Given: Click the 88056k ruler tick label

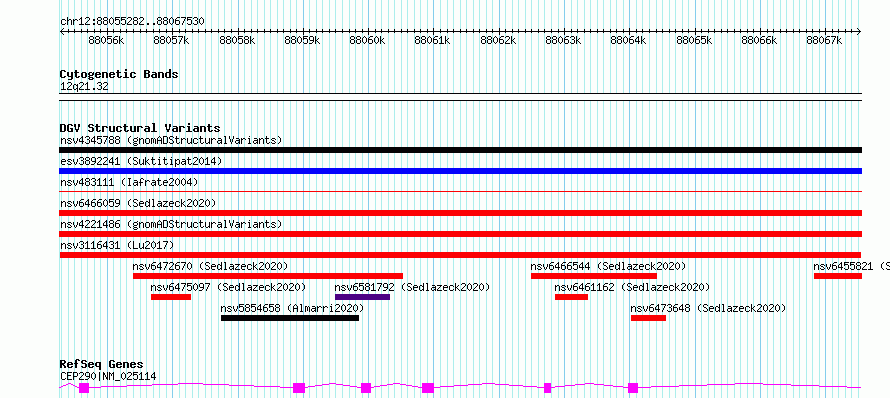Looking at the screenshot, I should (106, 40).
